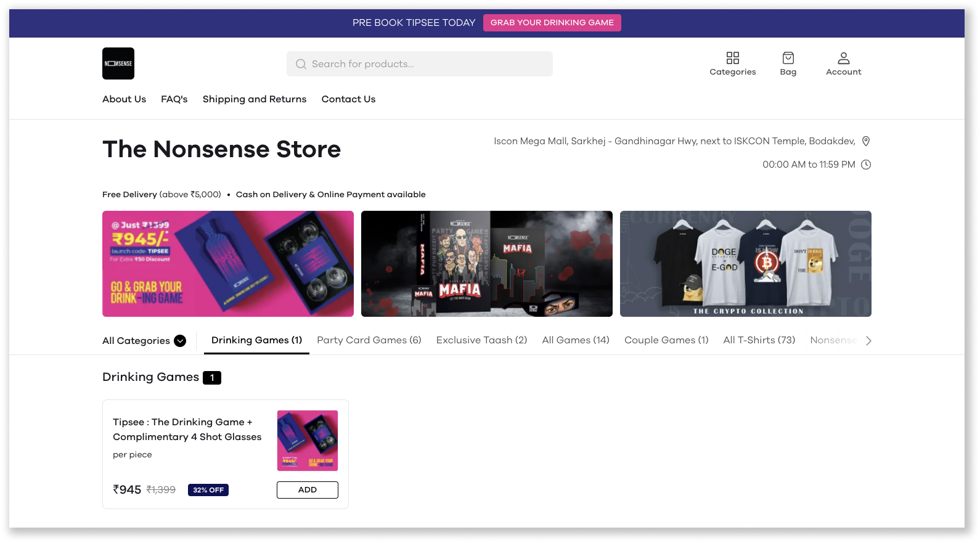
Task: Open the Mafia game banner
Action: click(x=487, y=264)
